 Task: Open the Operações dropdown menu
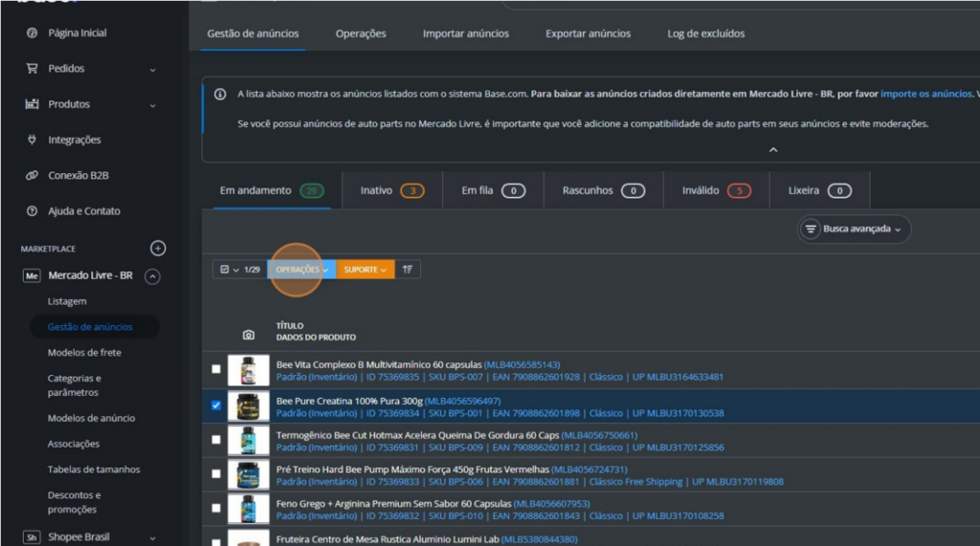(x=301, y=270)
